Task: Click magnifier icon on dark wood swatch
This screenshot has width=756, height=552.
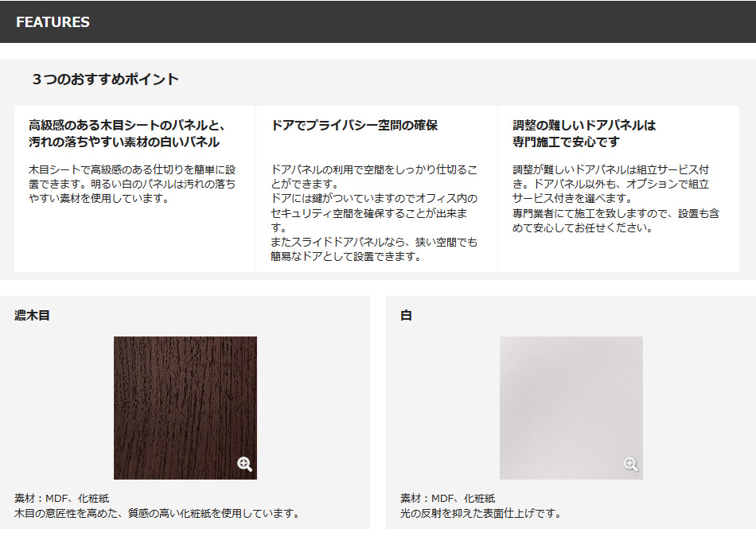Action: click(244, 465)
